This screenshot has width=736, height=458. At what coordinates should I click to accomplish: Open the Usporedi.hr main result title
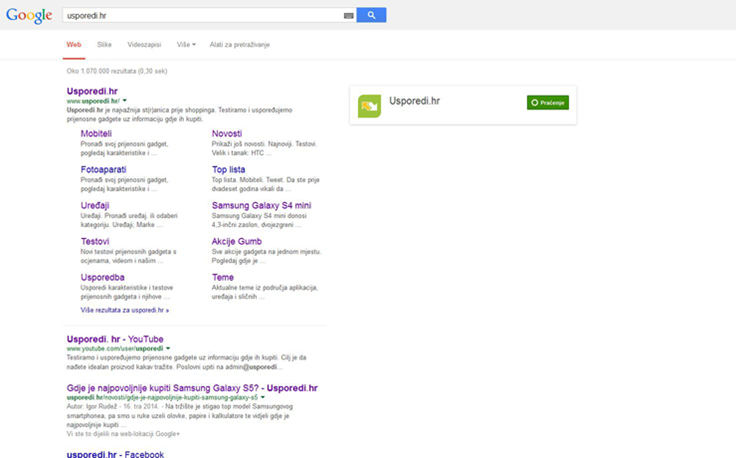(92, 91)
